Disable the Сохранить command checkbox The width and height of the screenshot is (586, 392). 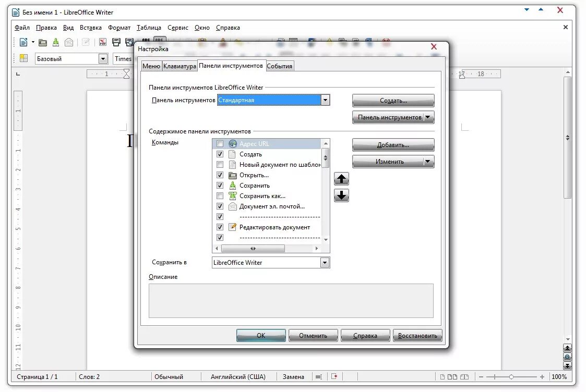(220, 185)
